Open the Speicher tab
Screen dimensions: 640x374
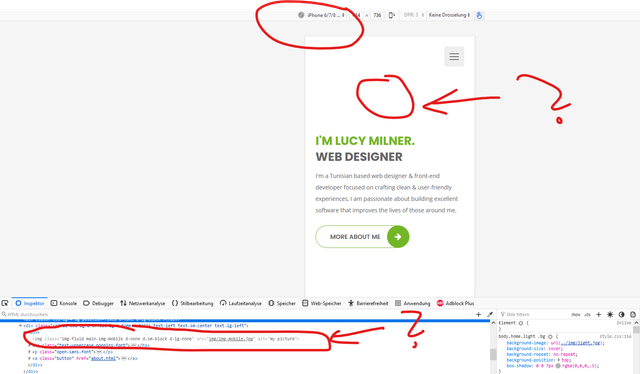[282, 303]
